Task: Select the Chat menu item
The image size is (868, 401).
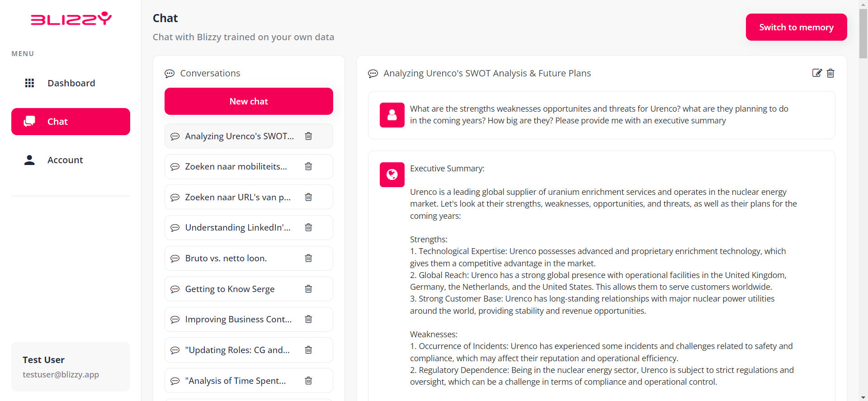Action: coord(71,122)
